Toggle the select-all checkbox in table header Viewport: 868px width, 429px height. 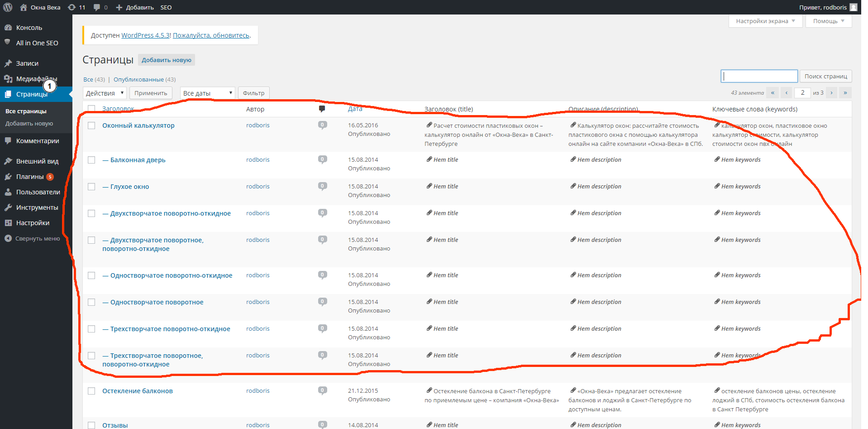(x=91, y=109)
